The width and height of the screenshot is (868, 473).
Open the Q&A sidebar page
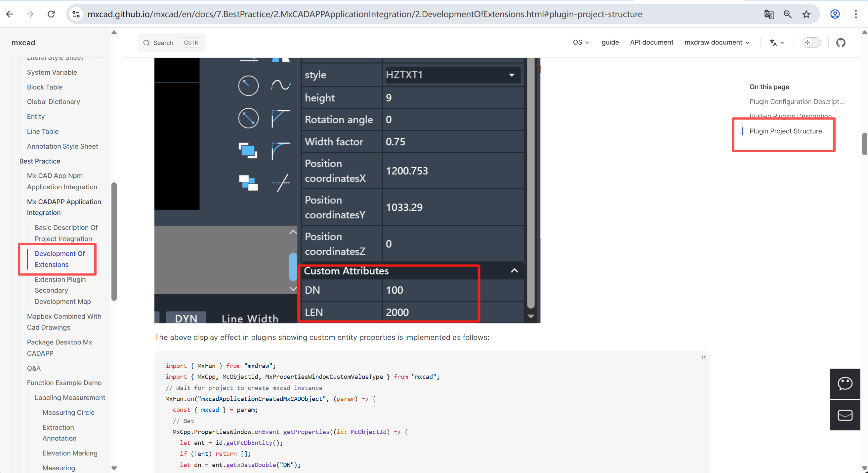point(34,368)
